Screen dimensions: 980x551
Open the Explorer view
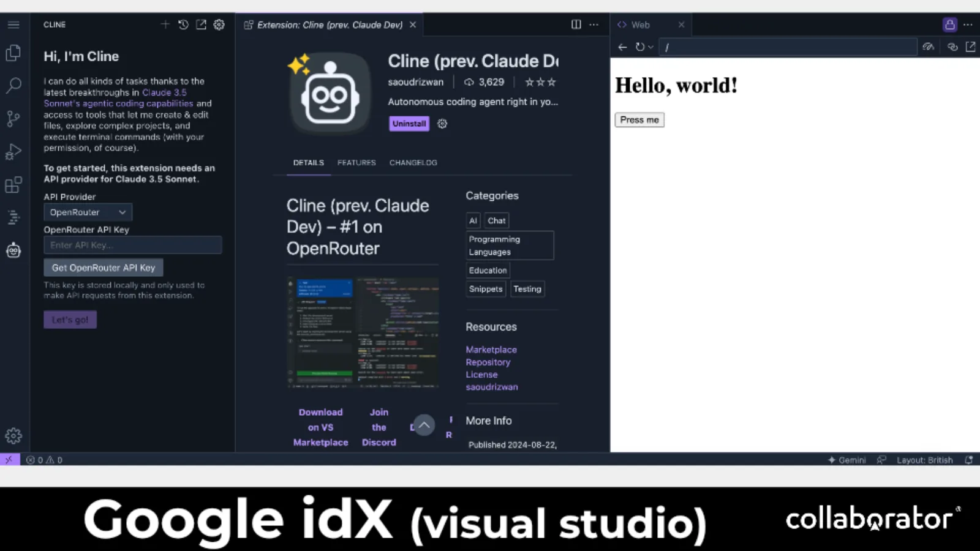coord(13,53)
